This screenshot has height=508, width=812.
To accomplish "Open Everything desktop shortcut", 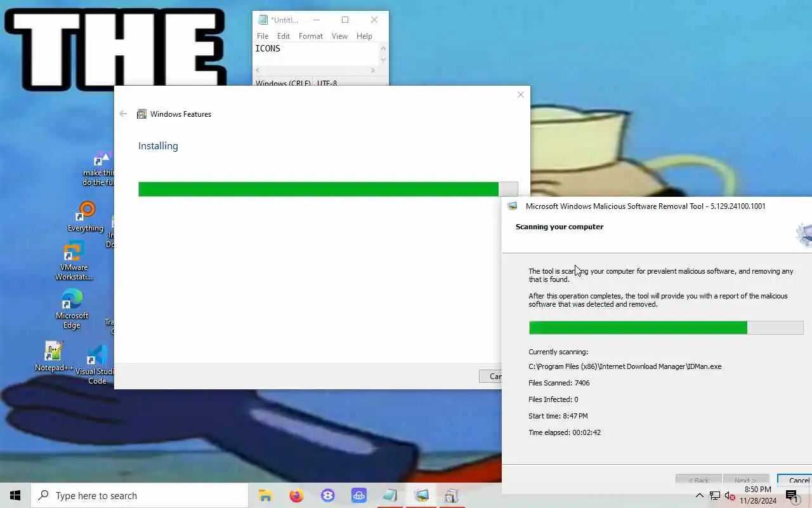I will 86,217.
